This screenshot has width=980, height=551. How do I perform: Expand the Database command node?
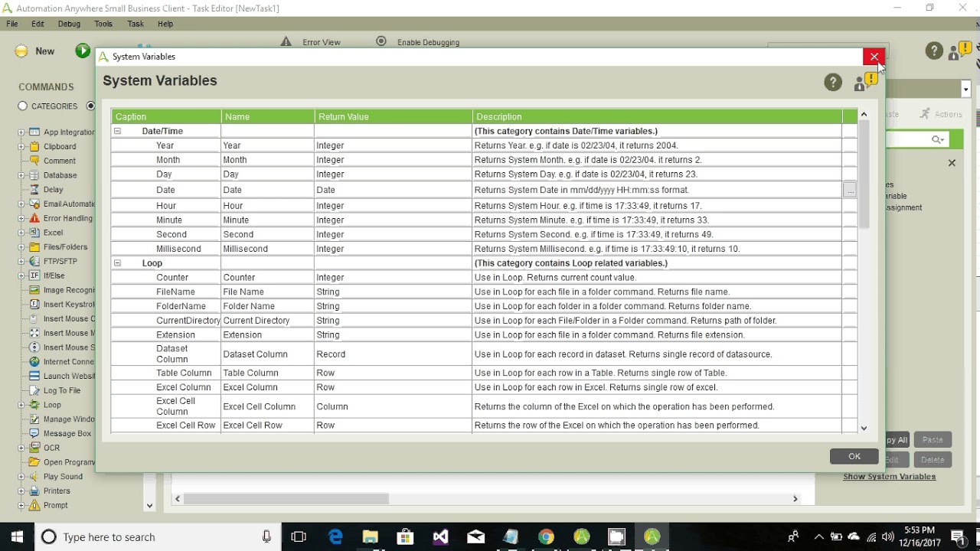point(21,175)
